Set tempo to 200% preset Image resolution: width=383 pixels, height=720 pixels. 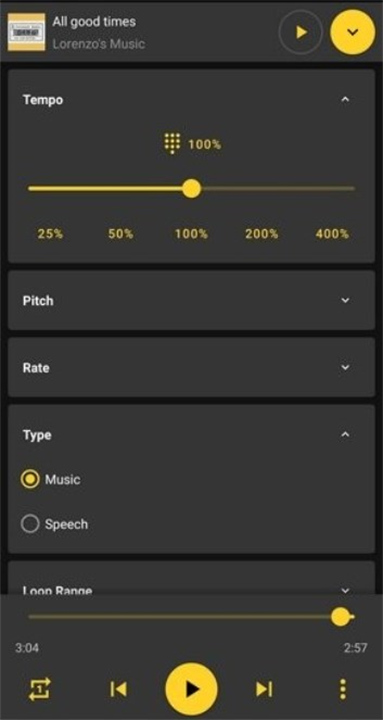[262, 234]
